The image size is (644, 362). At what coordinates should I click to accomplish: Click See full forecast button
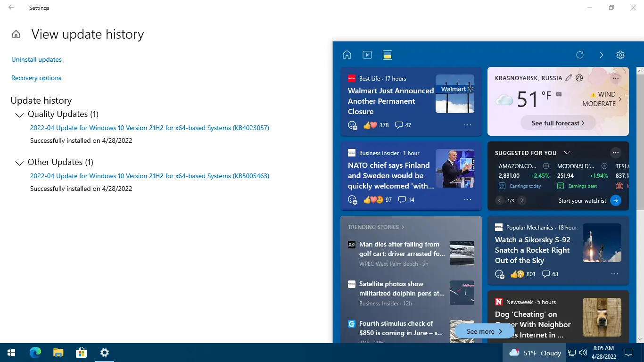pos(558,123)
